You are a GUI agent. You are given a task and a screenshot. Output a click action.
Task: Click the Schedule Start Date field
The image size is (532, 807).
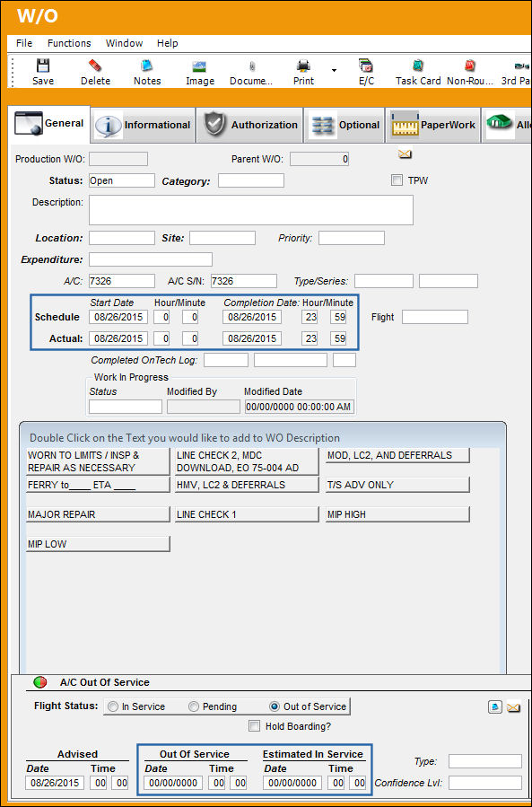pos(118,317)
